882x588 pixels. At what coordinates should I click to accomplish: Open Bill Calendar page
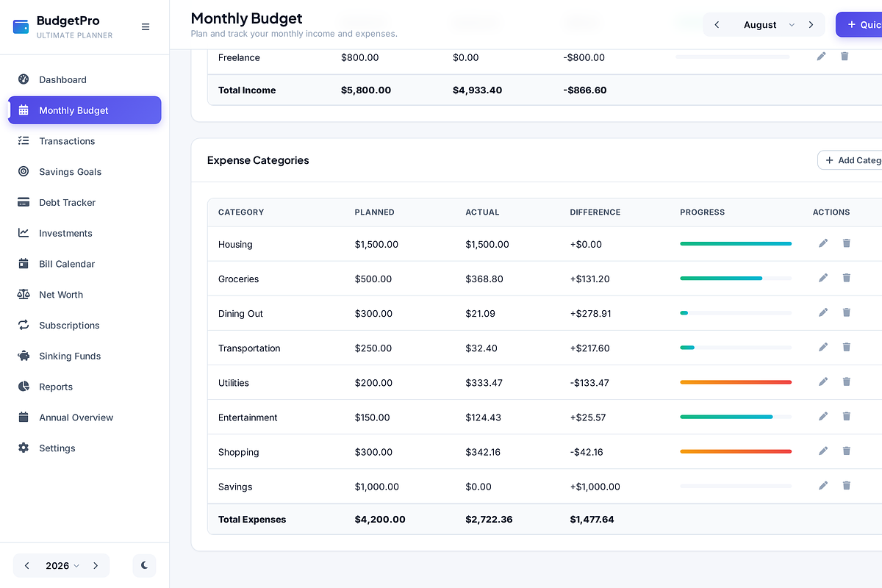tap(85, 264)
